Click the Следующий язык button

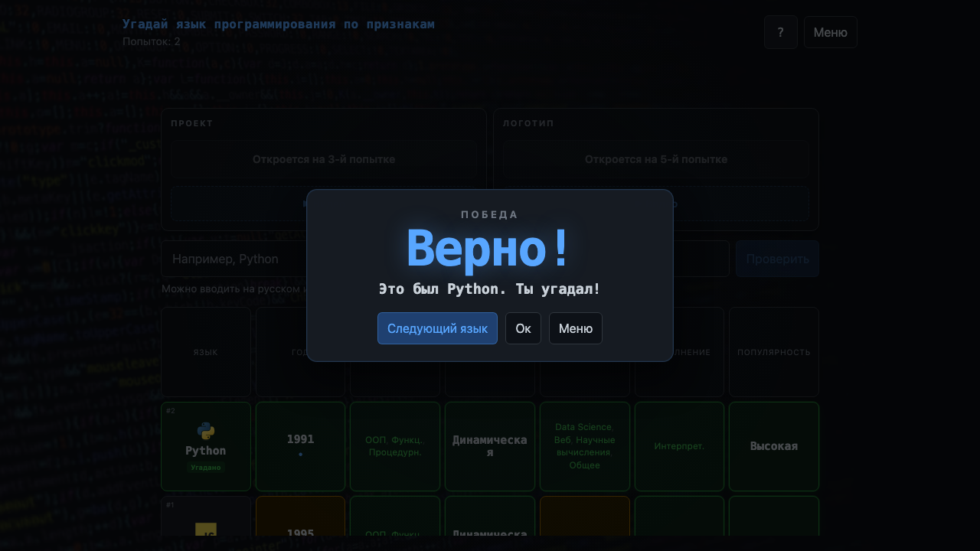(x=437, y=328)
